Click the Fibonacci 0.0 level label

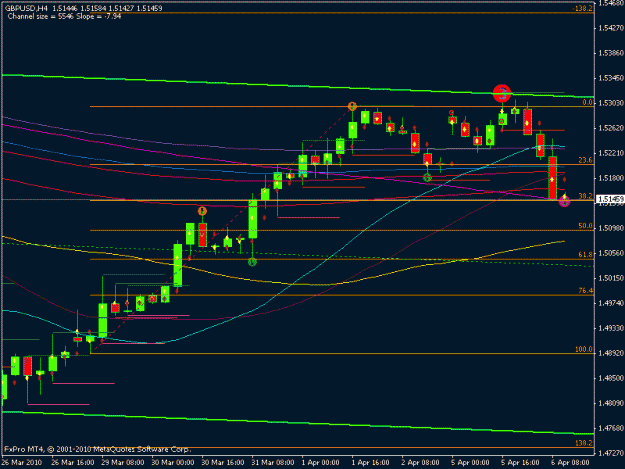587,102
